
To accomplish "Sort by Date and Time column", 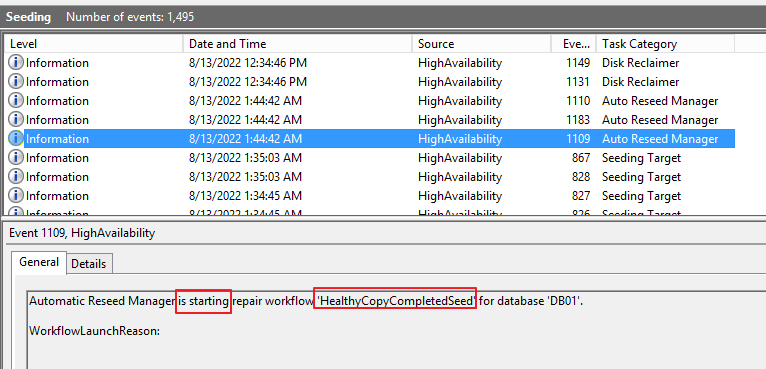I will pyautogui.click(x=298, y=44).
